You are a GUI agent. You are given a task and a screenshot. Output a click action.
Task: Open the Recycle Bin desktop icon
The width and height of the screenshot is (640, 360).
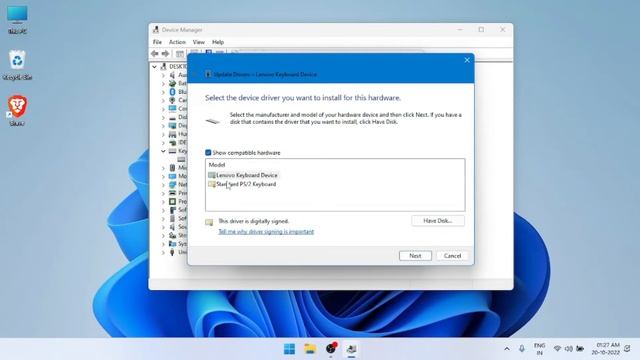pos(17,65)
